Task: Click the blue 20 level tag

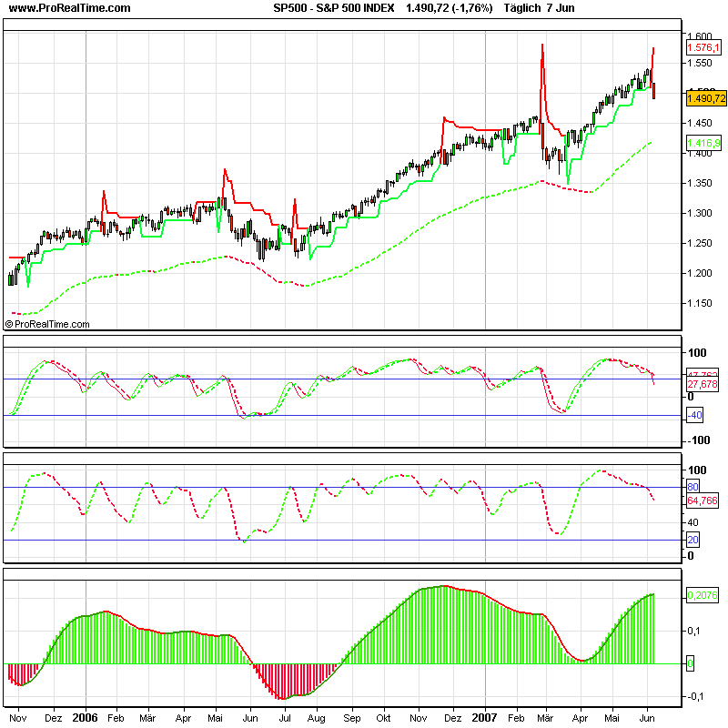Action: click(x=693, y=540)
